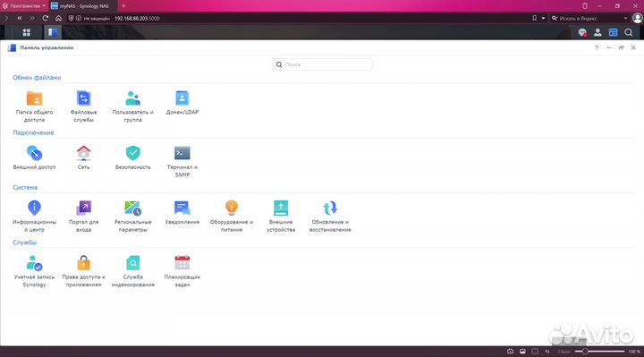Open DSM user account menu
644x357 pixels.
coord(597,32)
